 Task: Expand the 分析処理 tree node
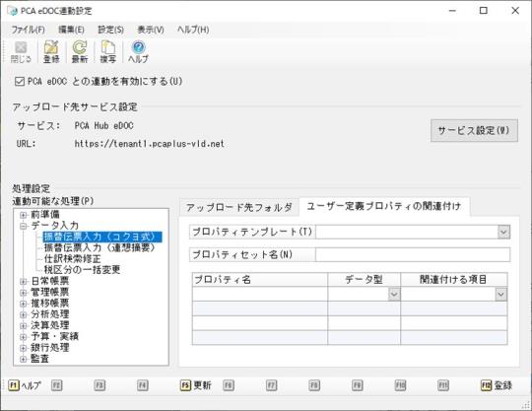coord(23,314)
